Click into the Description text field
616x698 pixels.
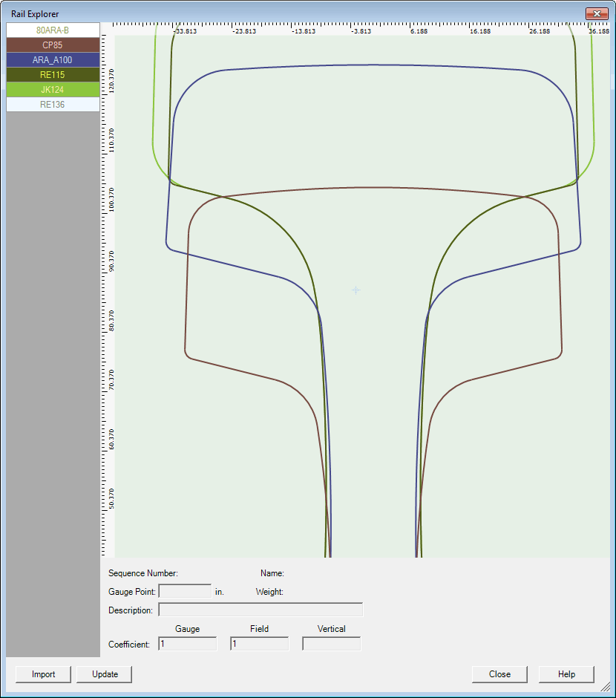coord(261,610)
